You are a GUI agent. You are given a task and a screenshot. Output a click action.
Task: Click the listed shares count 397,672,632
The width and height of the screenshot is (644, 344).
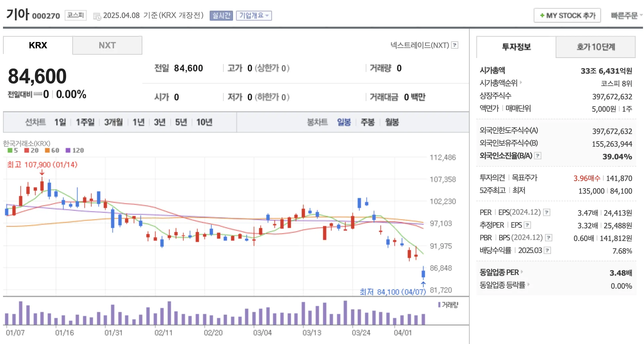(612, 97)
